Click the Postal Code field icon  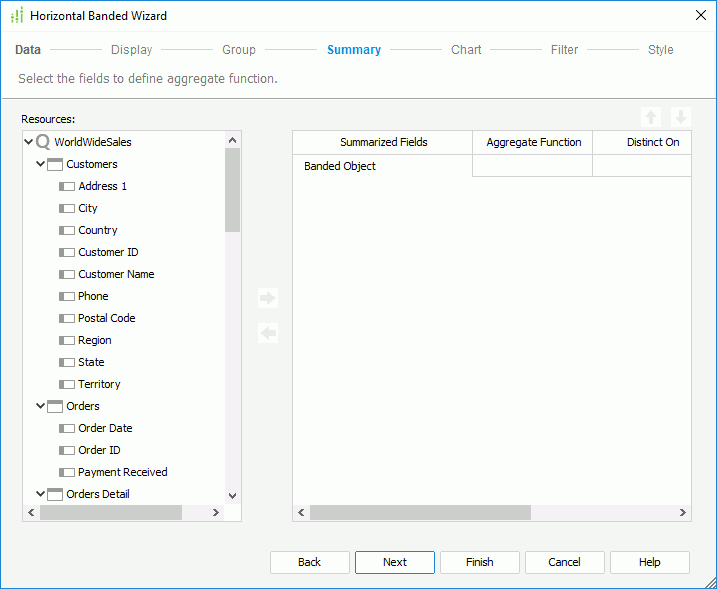67,318
